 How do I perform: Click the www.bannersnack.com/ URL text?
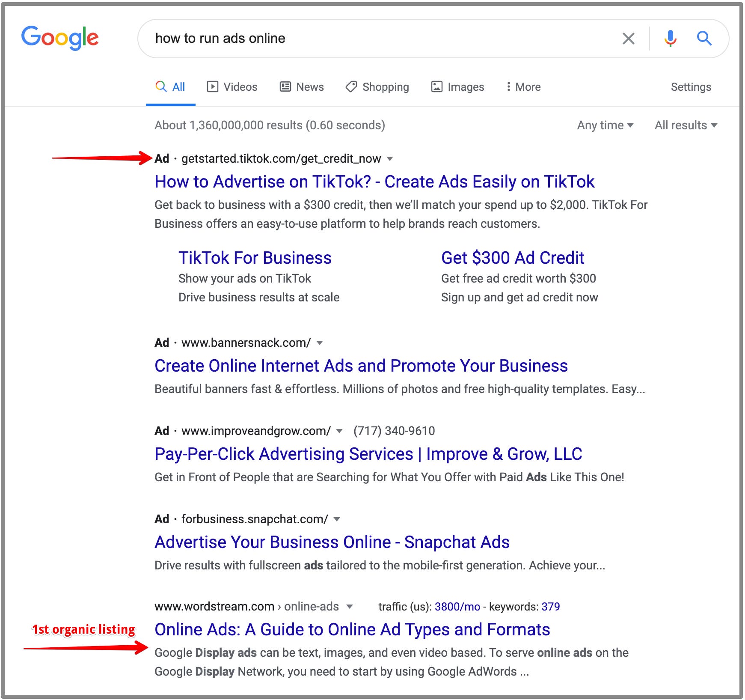coord(246,343)
